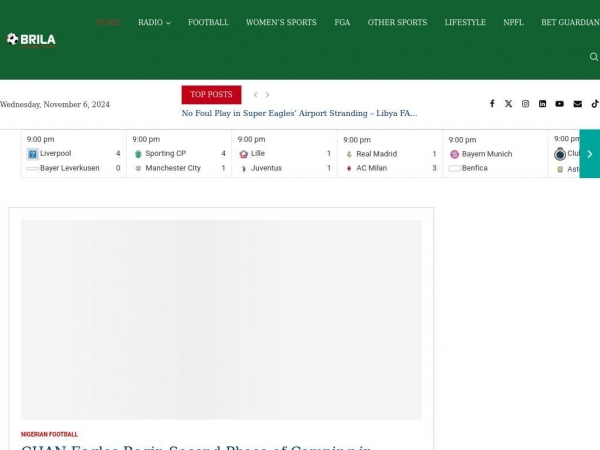
Task: Click the Wednesday, November 6, 2024 date
Action: point(55,104)
